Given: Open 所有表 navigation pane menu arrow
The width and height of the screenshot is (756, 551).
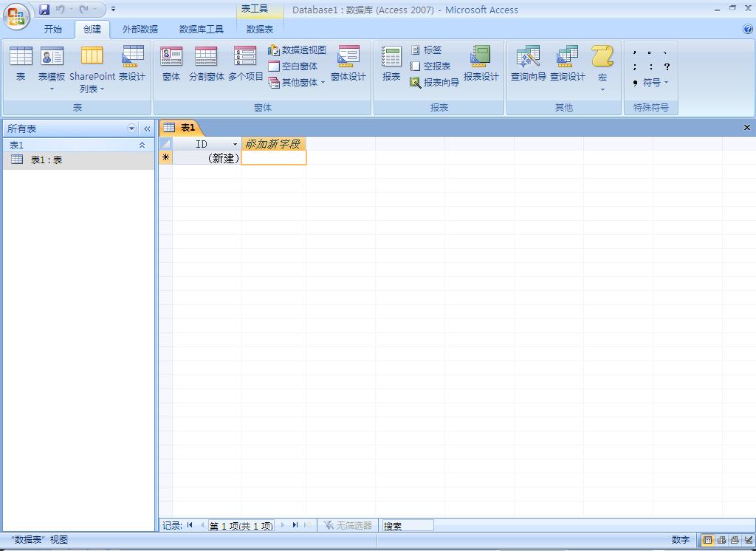Looking at the screenshot, I should pyautogui.click(x=131, y=129).
